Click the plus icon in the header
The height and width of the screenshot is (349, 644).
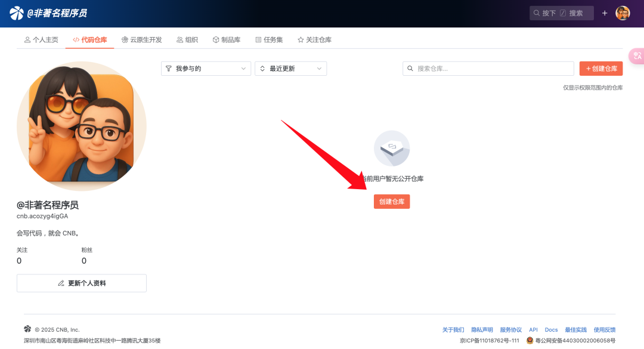(x=604, y=12)
